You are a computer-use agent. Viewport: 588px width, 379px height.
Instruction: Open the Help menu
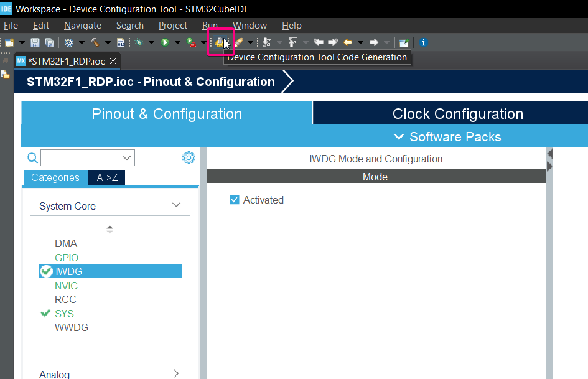tap(291, 26)
